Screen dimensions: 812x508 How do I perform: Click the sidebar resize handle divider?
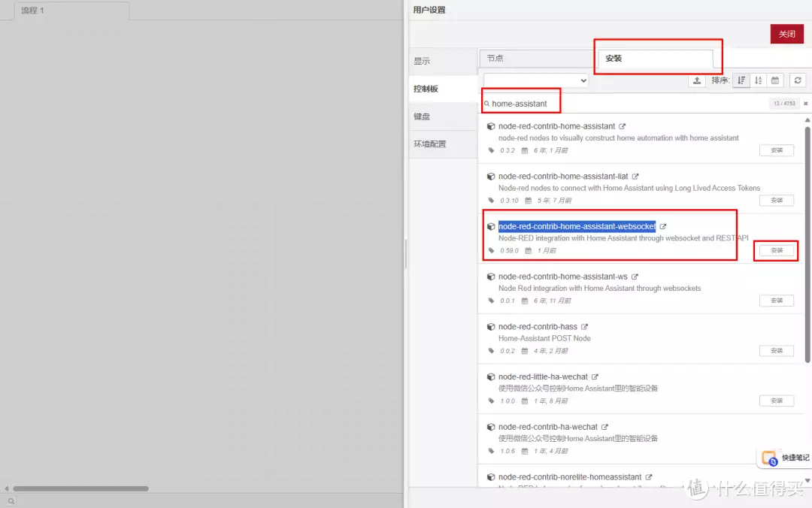click(405, 254)
